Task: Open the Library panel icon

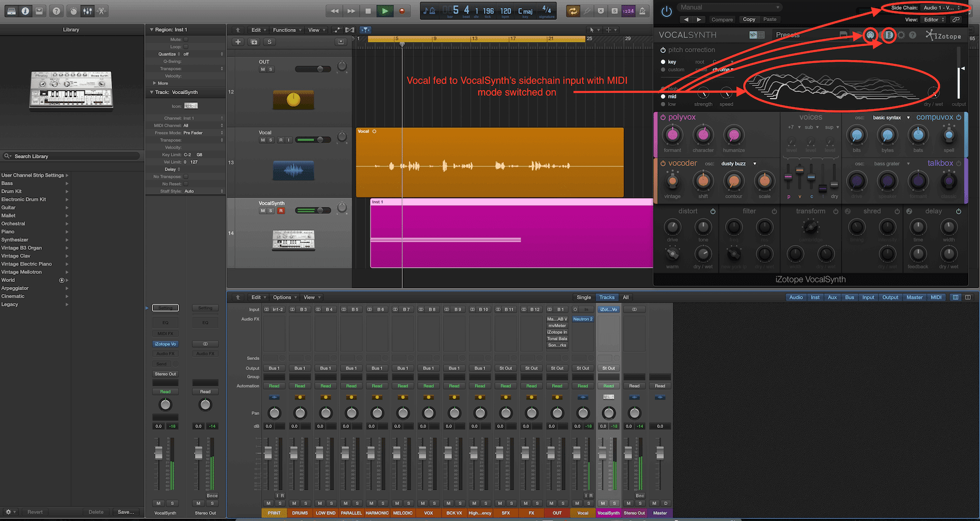Action: coord(11,10)
